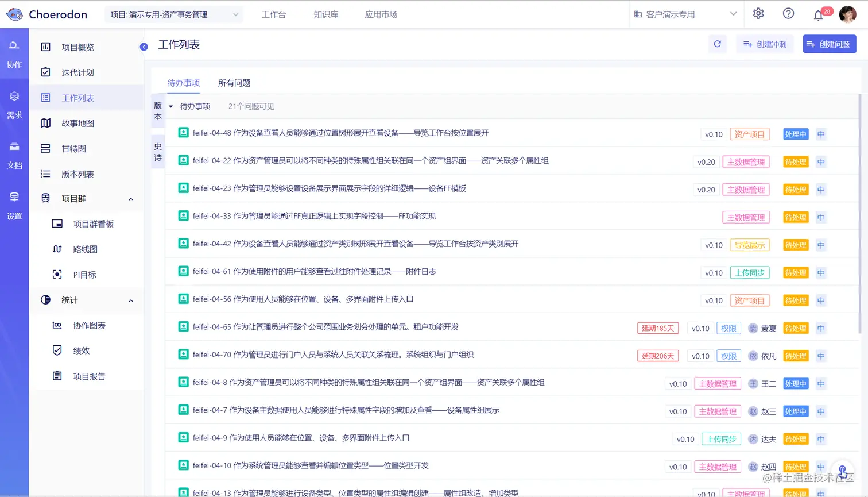
Task: Collapse the side menu with blue arrow
Action: pyautogui.click(x=144, y=47)
